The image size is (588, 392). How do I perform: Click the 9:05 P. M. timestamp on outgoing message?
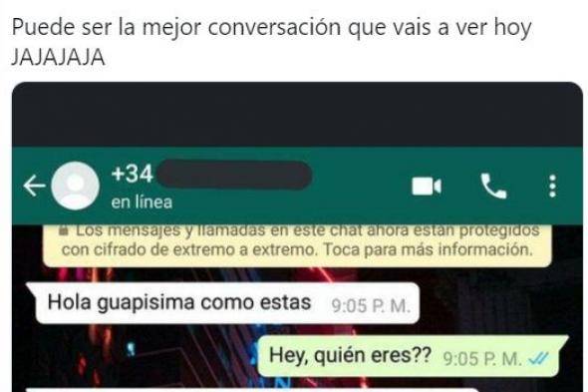[482, 359]
